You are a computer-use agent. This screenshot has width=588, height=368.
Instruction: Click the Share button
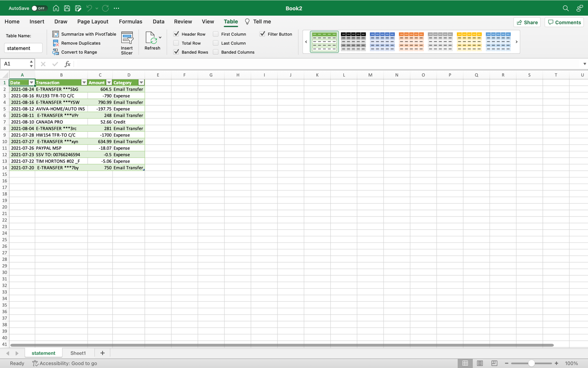[527, 22]
